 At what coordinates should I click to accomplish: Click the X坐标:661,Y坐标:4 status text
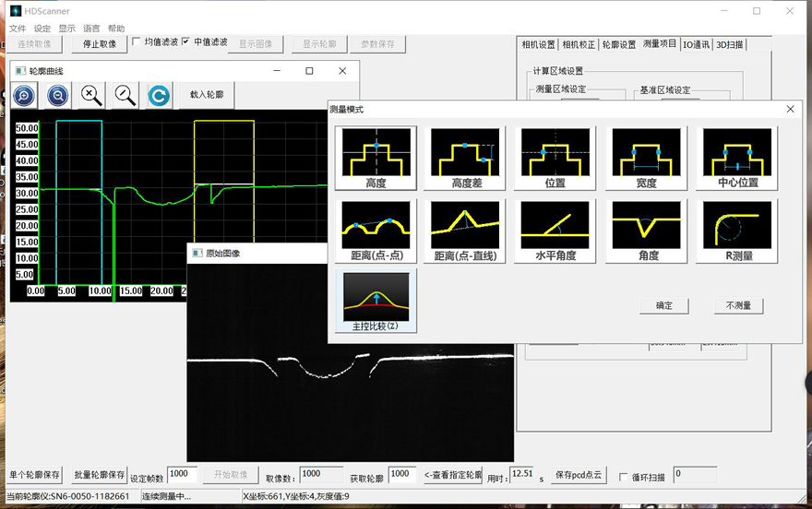click(x=296, y=497)
